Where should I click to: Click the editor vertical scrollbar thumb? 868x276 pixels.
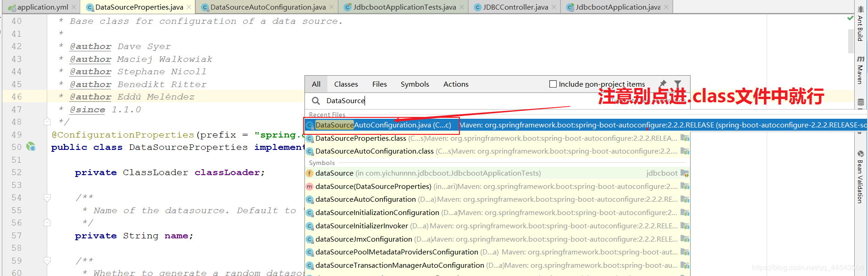click(850, 41)
